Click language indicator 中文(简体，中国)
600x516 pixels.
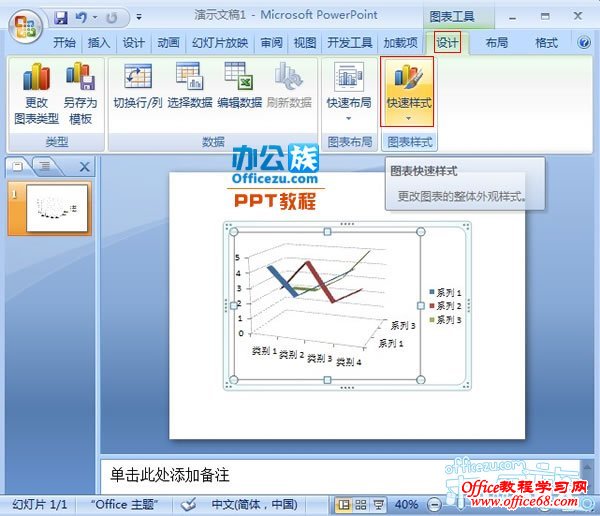(x=254, y=505)
